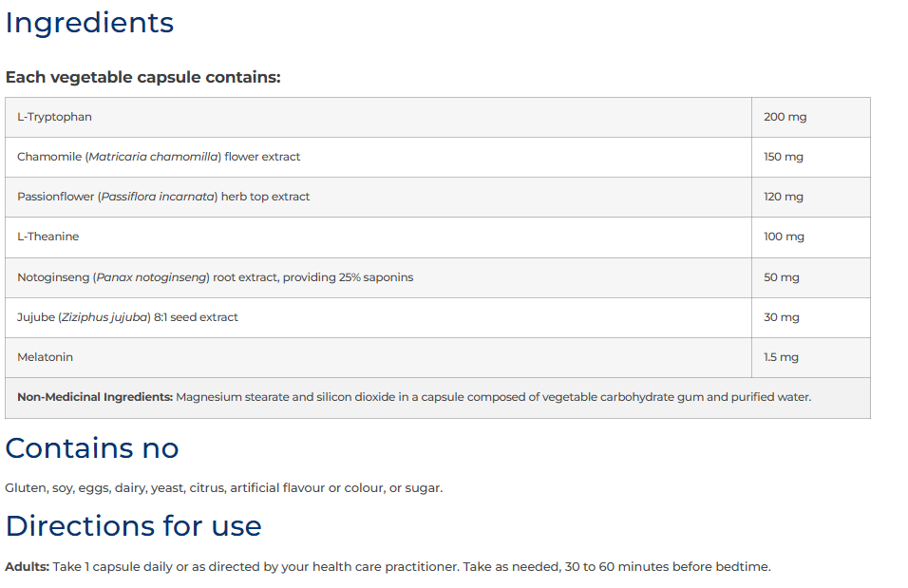Select the Passionflower herb top extract text
The height and width of the screenshot is (588, 908).
(x=163, y=197)
